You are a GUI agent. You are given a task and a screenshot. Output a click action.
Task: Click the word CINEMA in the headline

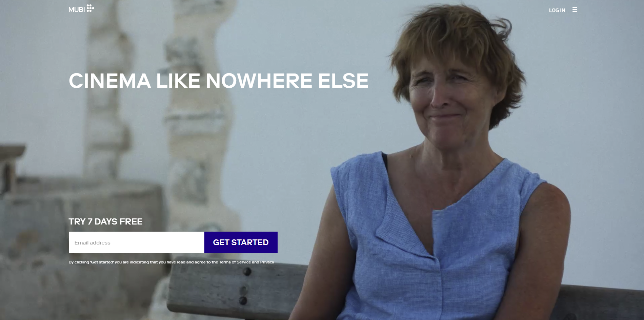[110, 81]
